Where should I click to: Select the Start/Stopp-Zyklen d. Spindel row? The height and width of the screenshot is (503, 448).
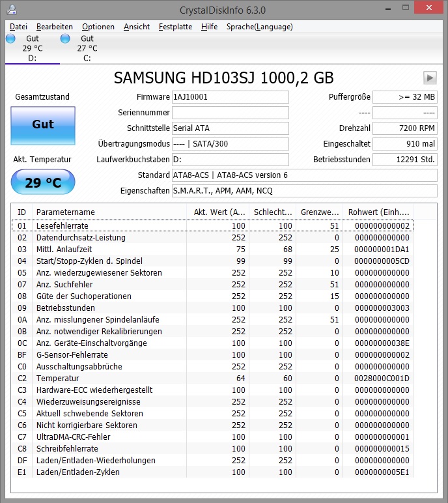pyautogui.click(x=213, y=261)
